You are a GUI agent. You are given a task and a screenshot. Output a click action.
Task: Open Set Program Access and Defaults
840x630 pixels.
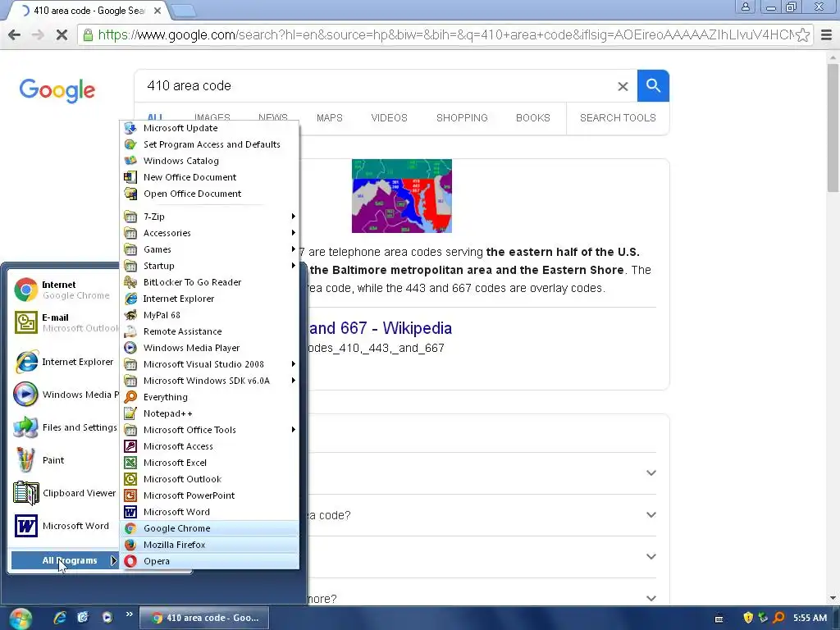209,144
